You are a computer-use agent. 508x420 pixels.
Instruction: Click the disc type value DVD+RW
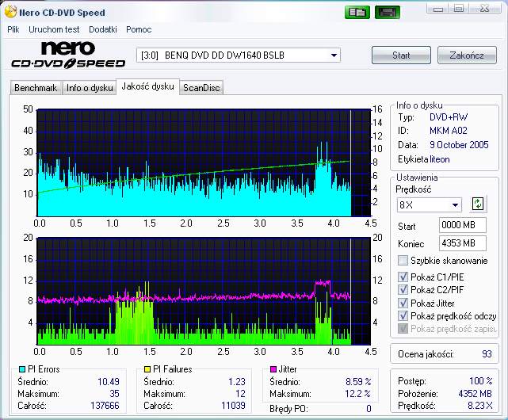click(x=449, y=117)
